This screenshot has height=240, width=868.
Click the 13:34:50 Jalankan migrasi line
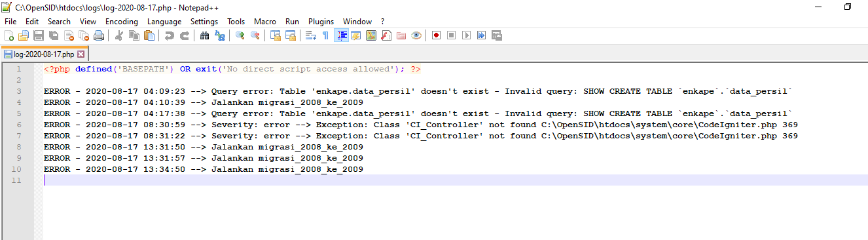click(204, 169)
